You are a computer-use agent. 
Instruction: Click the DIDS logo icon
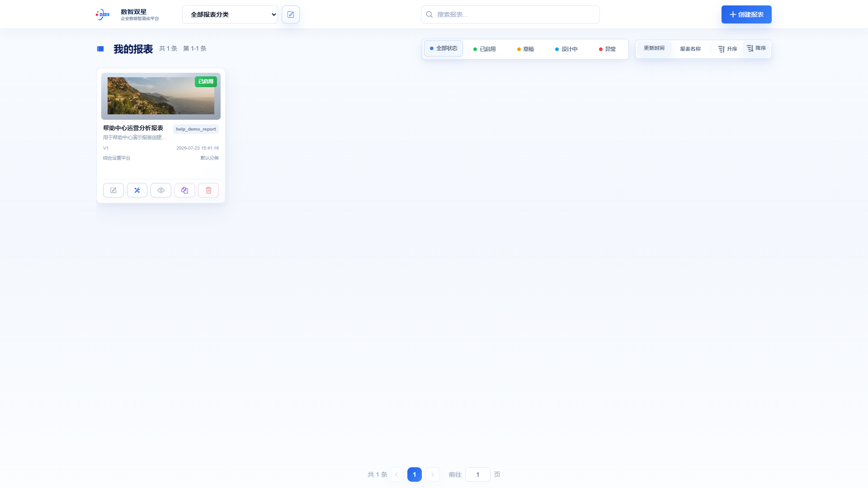[103, 14]
